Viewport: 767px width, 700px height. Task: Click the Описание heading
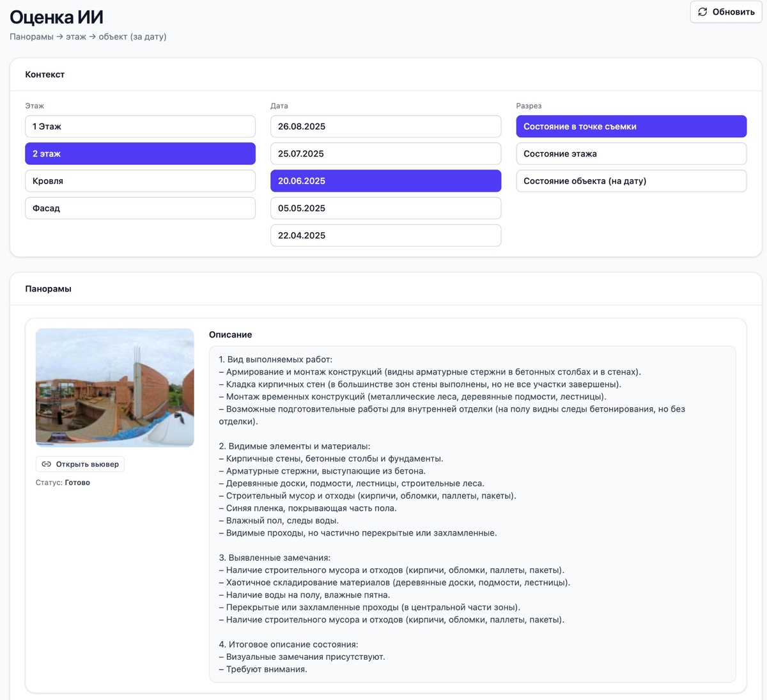pos(230,335)
